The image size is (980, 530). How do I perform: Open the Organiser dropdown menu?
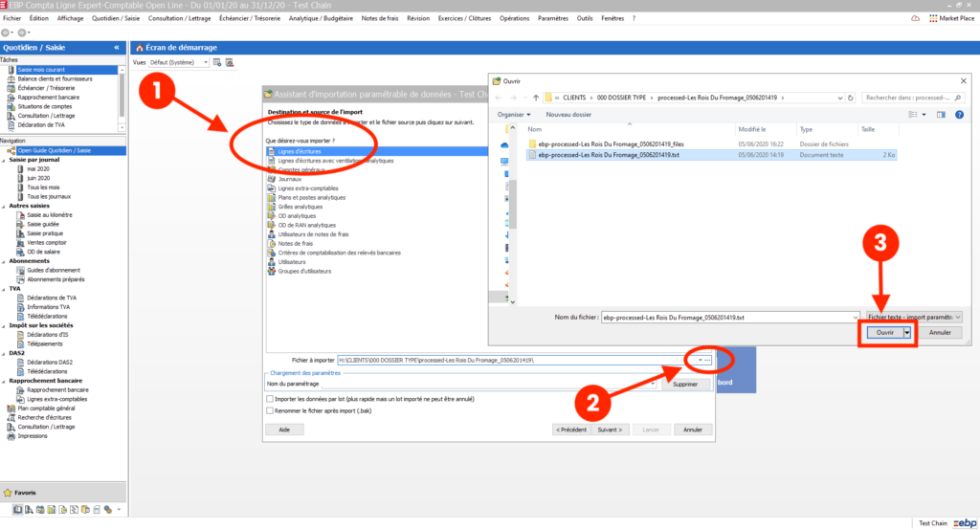pyautogui.click(x=514, y=115)
